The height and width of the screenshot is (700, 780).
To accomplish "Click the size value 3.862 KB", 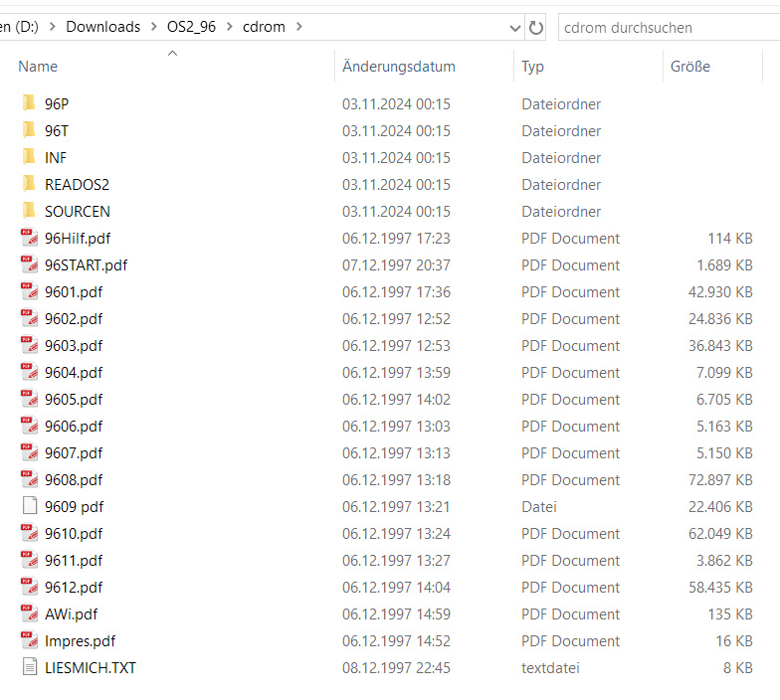I will point(724,561).
